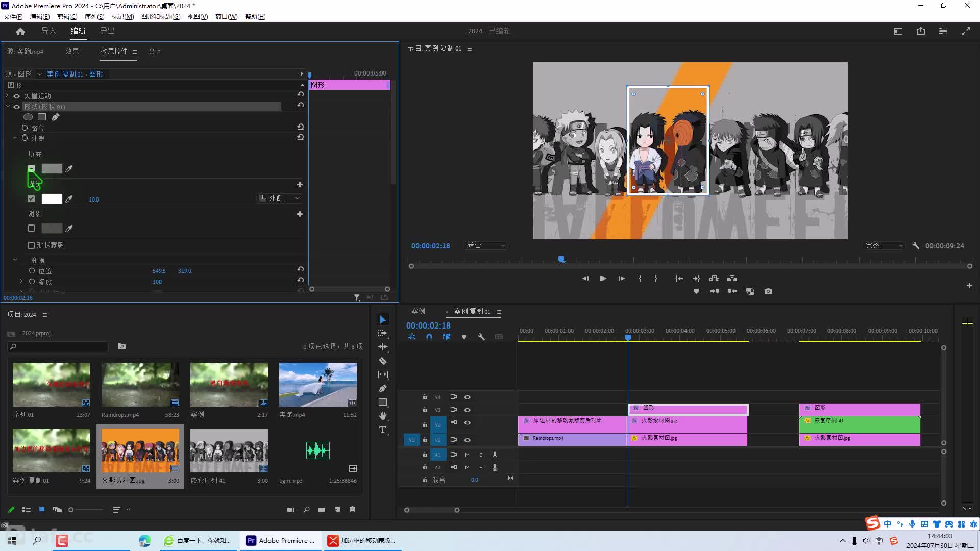Screen dimensions: 980x551
Task: Toggle the stroke checkbox
Action: click(x=31, y=198)
